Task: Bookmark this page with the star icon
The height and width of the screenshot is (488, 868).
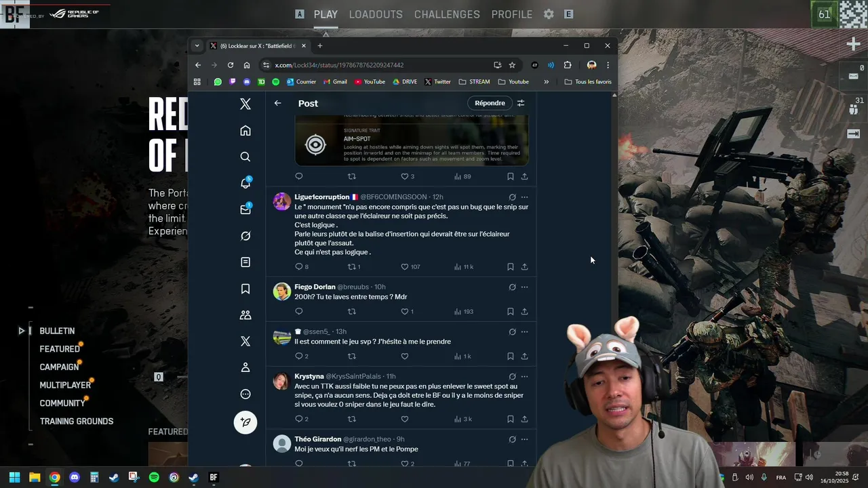Action: (512, 65)
